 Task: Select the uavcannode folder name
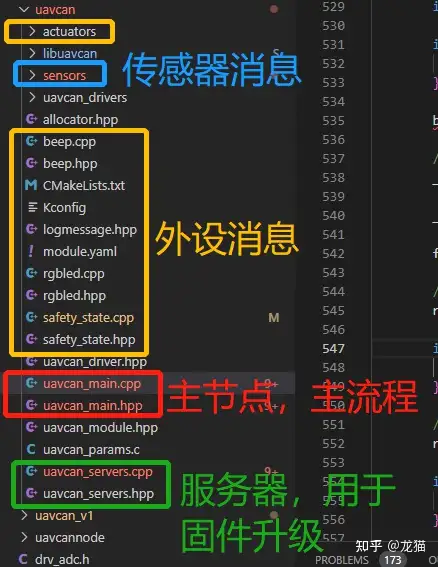click(70, 538)
